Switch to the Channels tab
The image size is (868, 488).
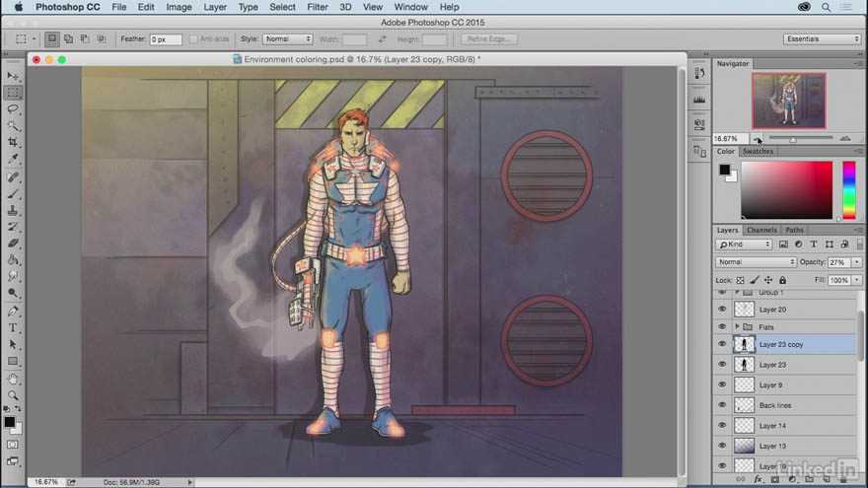[x=761, y=230]
